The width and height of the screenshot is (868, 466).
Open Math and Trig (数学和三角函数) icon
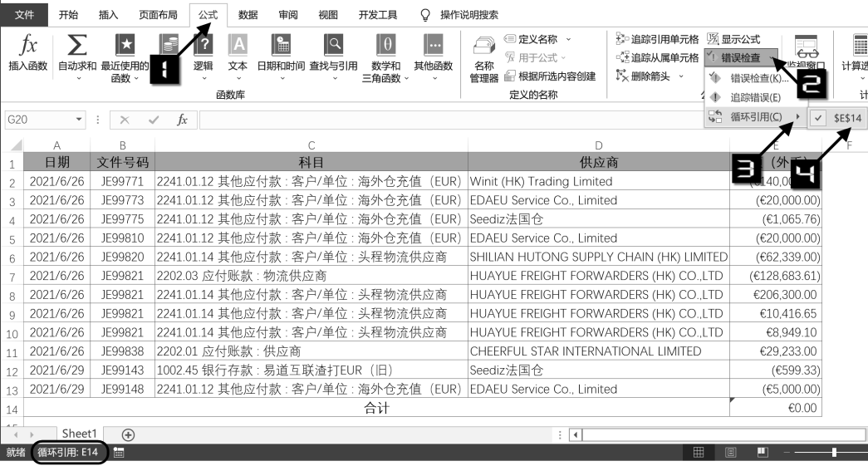(386, 46)
